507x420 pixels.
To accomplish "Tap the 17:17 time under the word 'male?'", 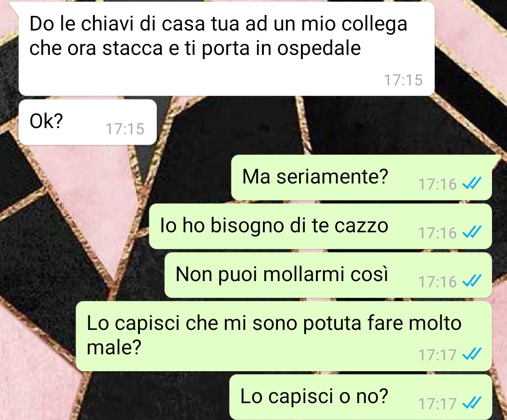I will tap(438, 355).
